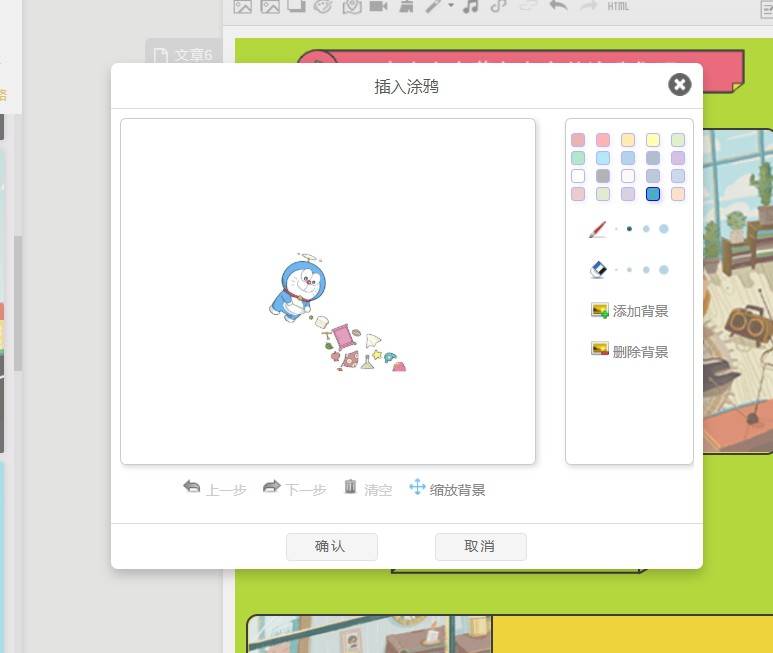The width and height of the screenshot is (773, 653).
Task: Pick the selected blue color swatch
Action: 653,194
